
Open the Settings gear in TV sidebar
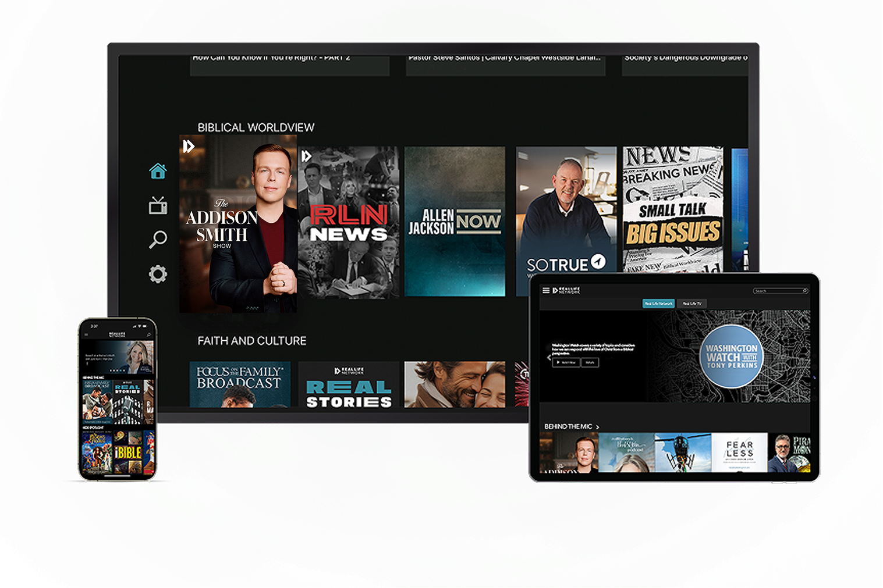tap(158, 274)
